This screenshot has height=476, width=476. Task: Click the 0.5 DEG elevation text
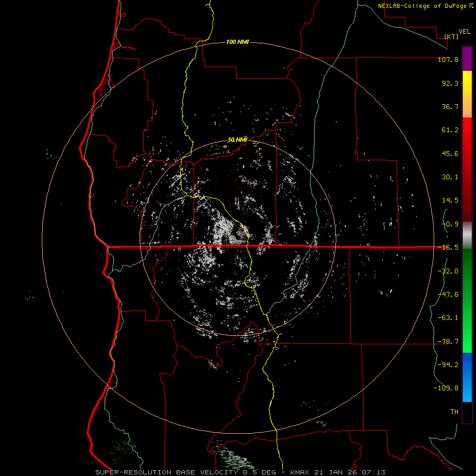click(259, 472)
